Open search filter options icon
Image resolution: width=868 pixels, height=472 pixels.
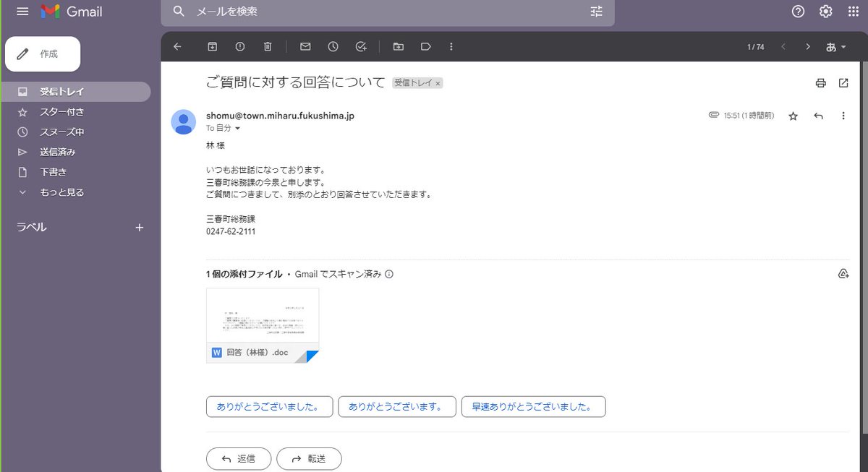(x=596, y=12)
